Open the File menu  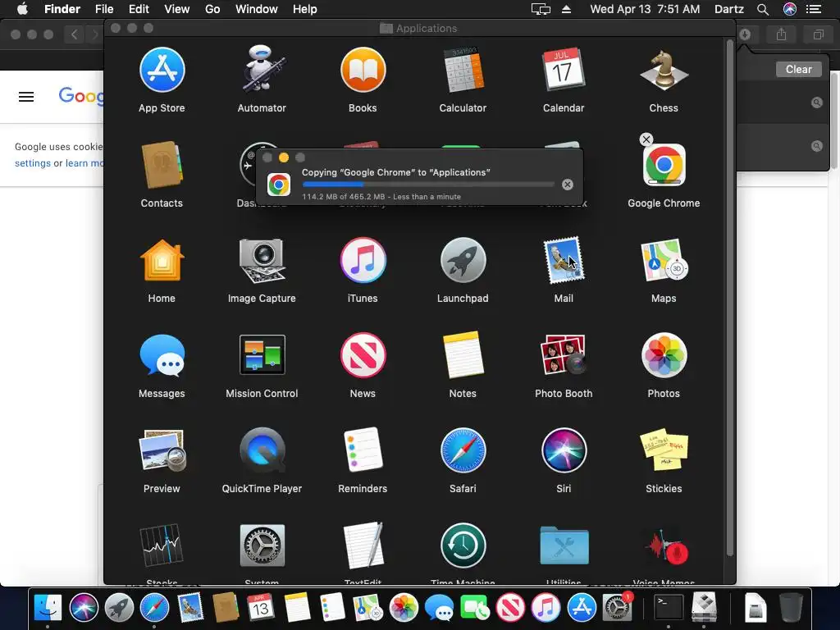click(104, 9)
